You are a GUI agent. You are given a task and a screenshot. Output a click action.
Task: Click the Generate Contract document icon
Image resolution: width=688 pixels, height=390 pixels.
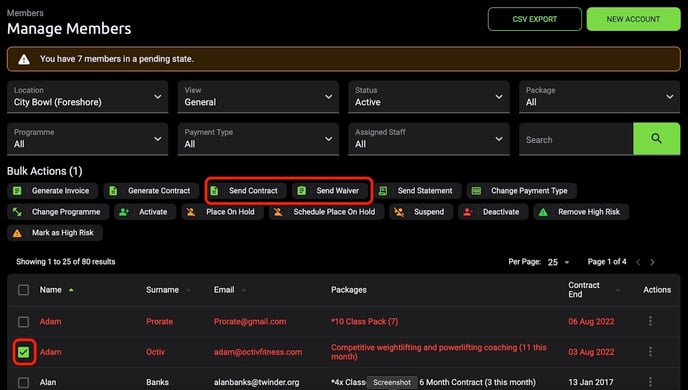pyautogui.click(x=113, y=191)
